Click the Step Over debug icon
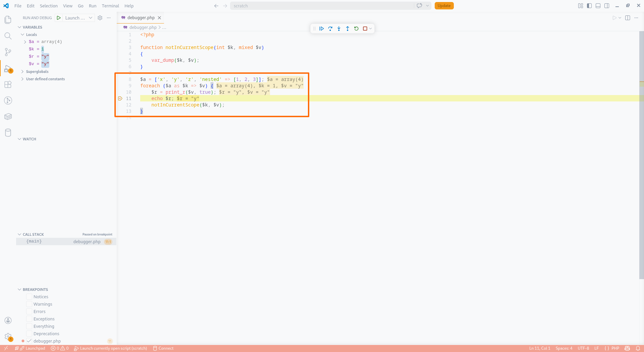 tap(330, 29)
